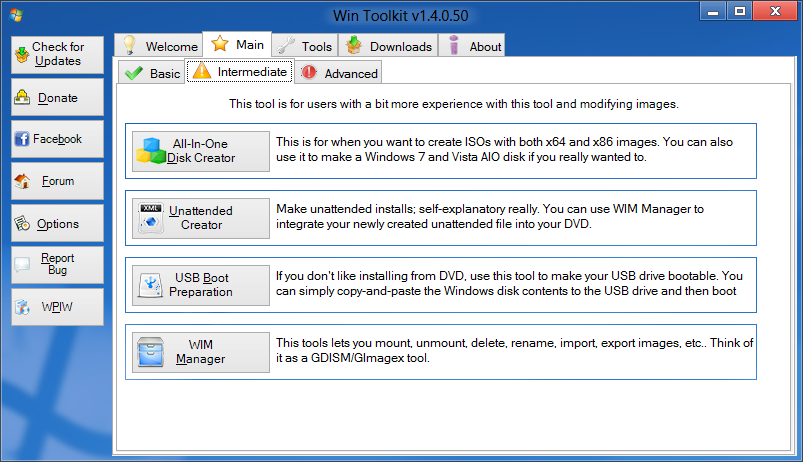Open WIM Manager
This screenshot has width=804, height=462.
pos(201,352)
